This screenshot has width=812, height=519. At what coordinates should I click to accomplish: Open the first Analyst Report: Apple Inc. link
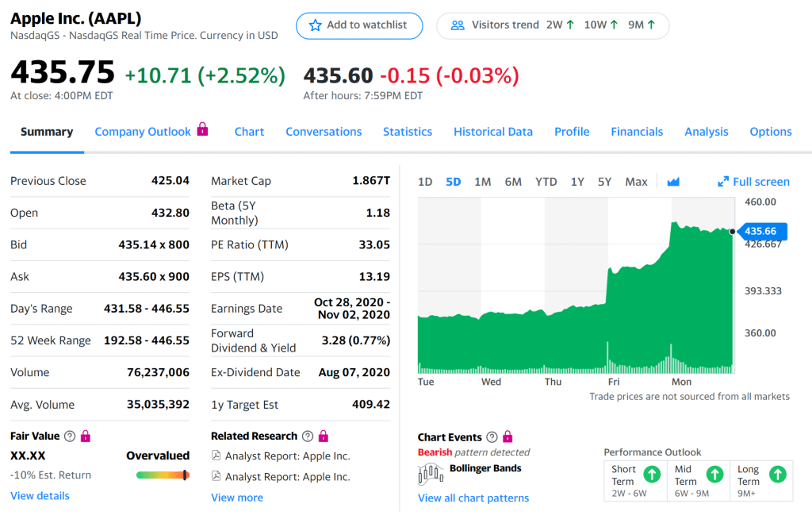(x=287, y=456)
